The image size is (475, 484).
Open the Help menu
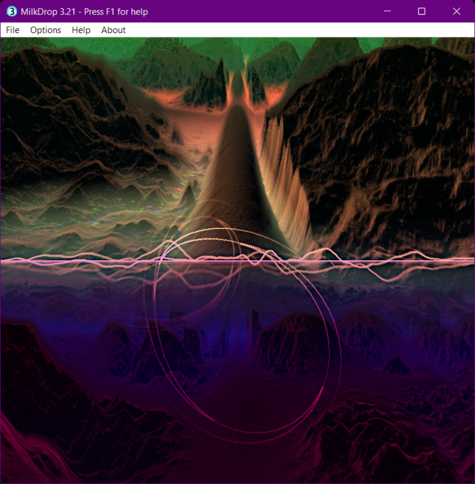tap(81, 30)
